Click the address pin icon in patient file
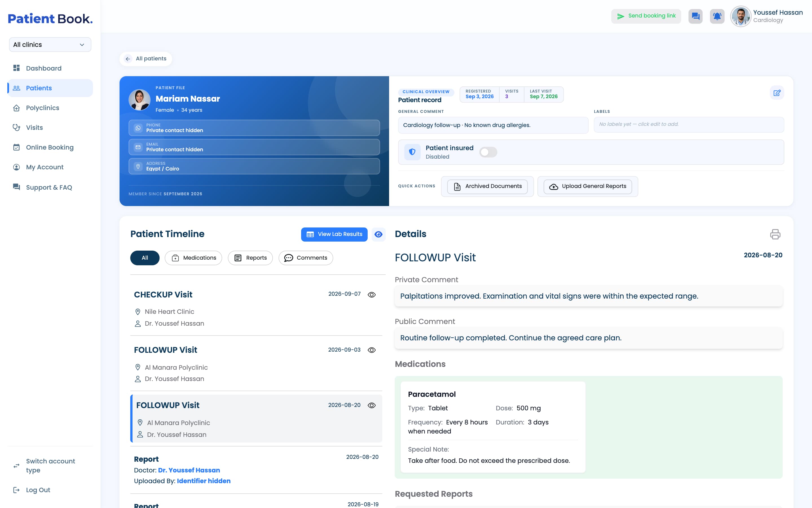Viewport: 812px width, 508px height. (x=138, y=166)
